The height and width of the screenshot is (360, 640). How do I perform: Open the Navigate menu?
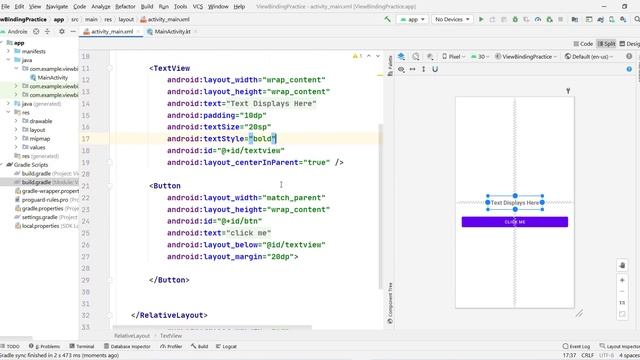57,7
